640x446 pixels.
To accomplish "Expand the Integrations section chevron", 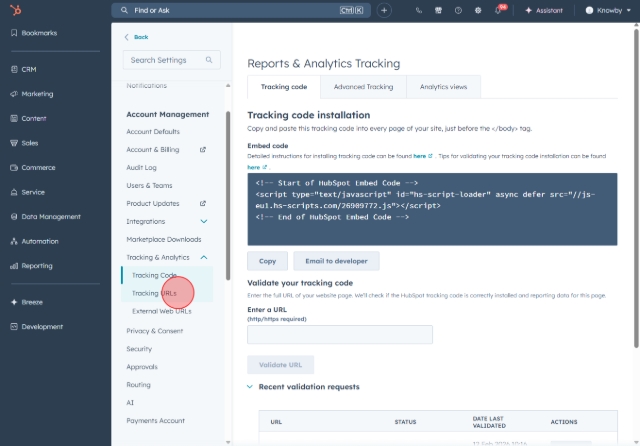I will [204, 221].
